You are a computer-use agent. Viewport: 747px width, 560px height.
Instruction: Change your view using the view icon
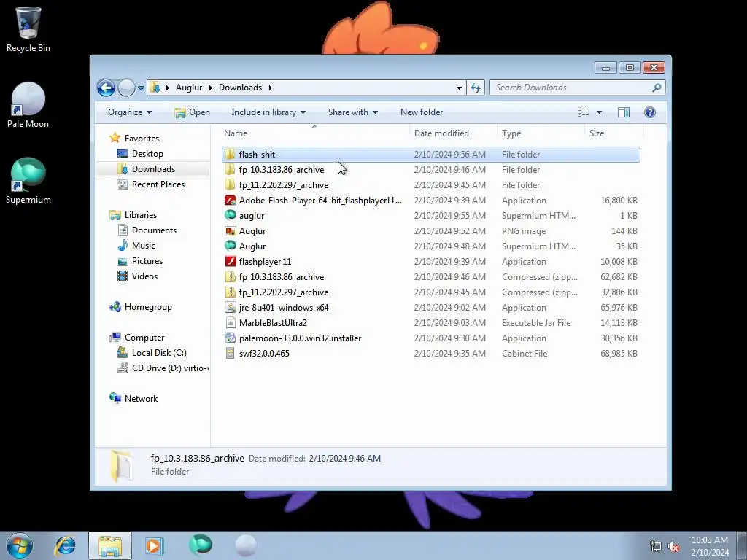[583, 112]
